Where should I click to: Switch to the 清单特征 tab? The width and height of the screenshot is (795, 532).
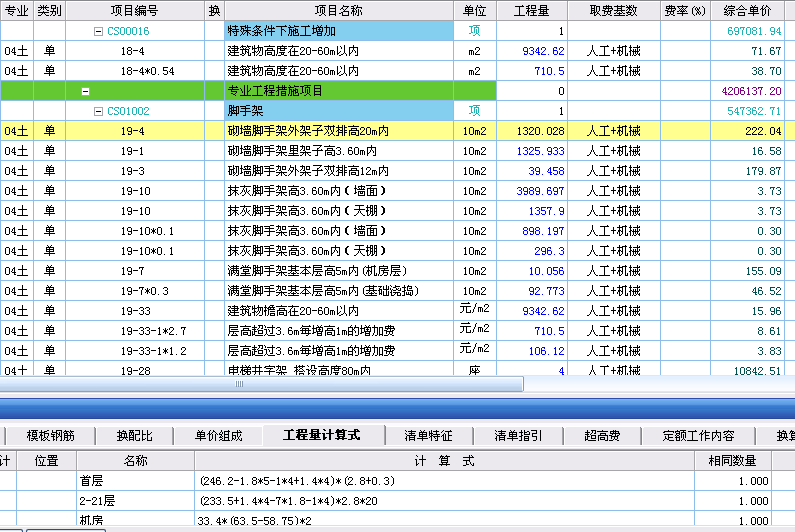pos(428,436)
